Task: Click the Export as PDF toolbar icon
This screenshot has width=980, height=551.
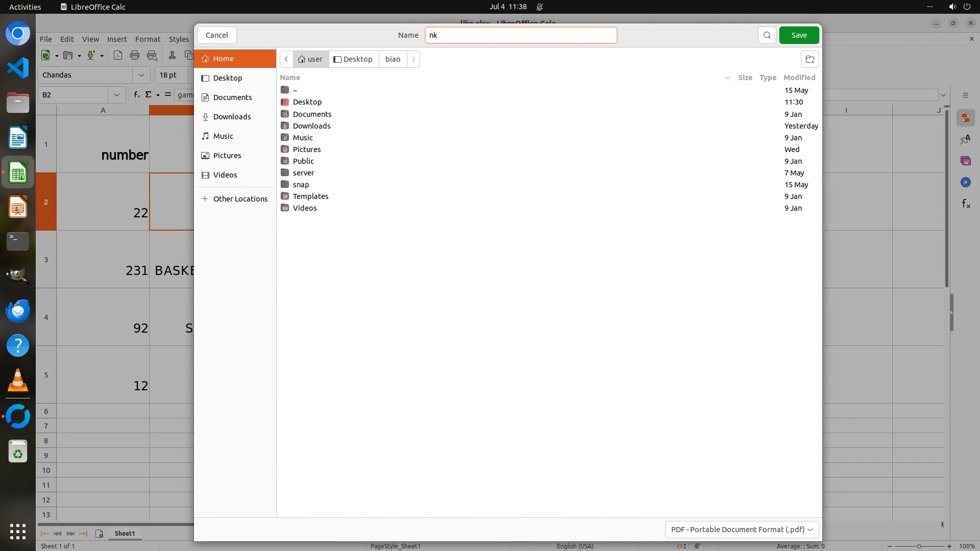Action: coord(118,56)
